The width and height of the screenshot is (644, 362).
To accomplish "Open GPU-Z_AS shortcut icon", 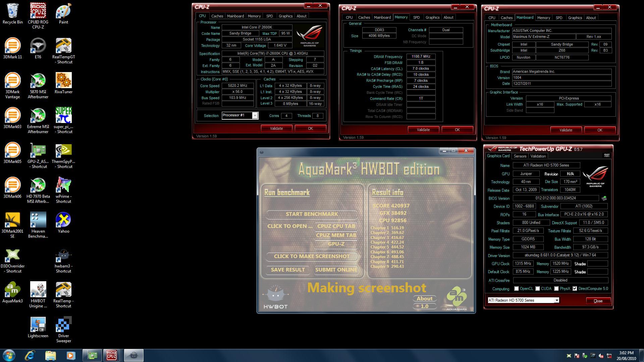I will (x=38, y=155).
